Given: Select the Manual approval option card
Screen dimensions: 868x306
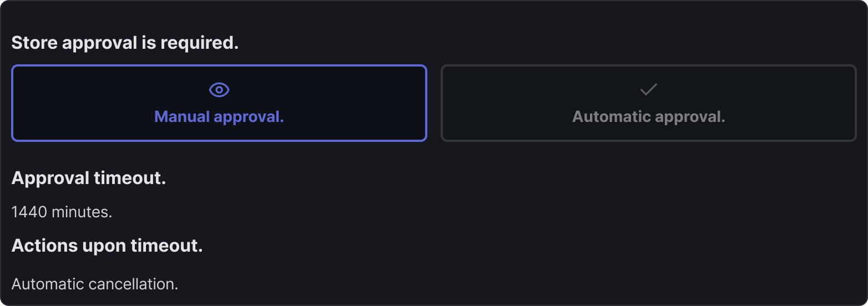Looking at the screenshot, I should pos(219,103).
